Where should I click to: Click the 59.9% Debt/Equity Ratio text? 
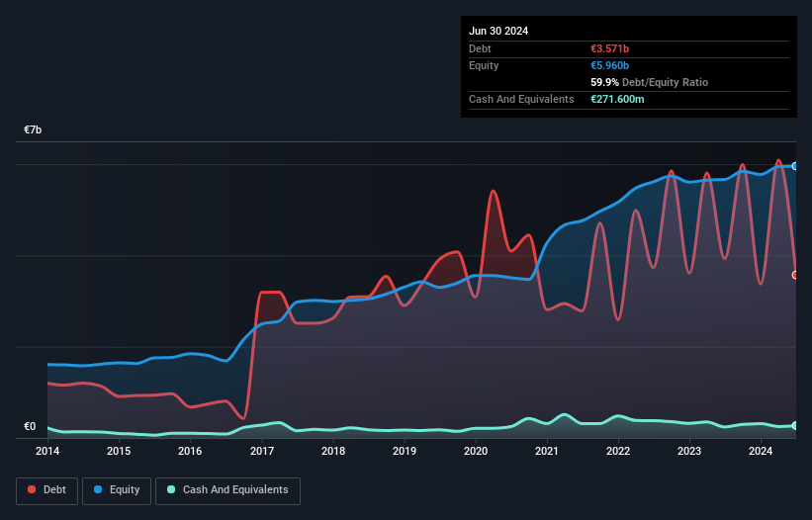pos(649,82)
